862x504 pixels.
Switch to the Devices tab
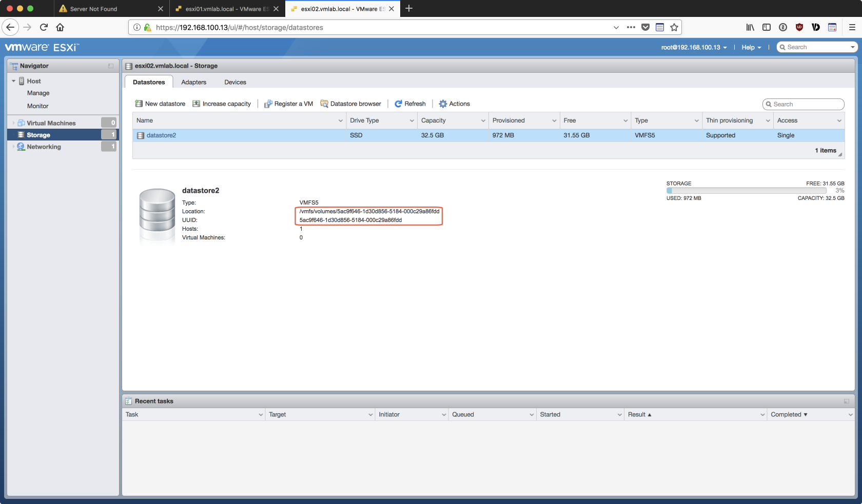[235, 82]
